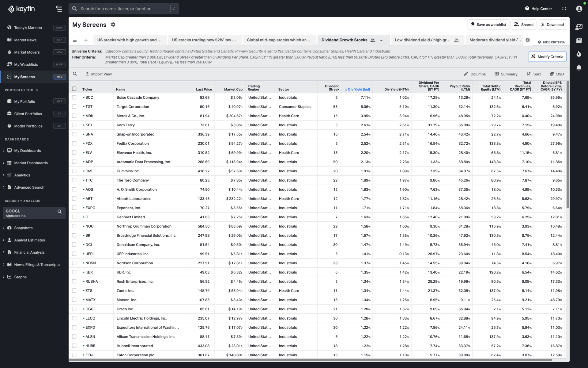
Task: Open the screen settings gear beside My Screens
Action: click(113, 25)
